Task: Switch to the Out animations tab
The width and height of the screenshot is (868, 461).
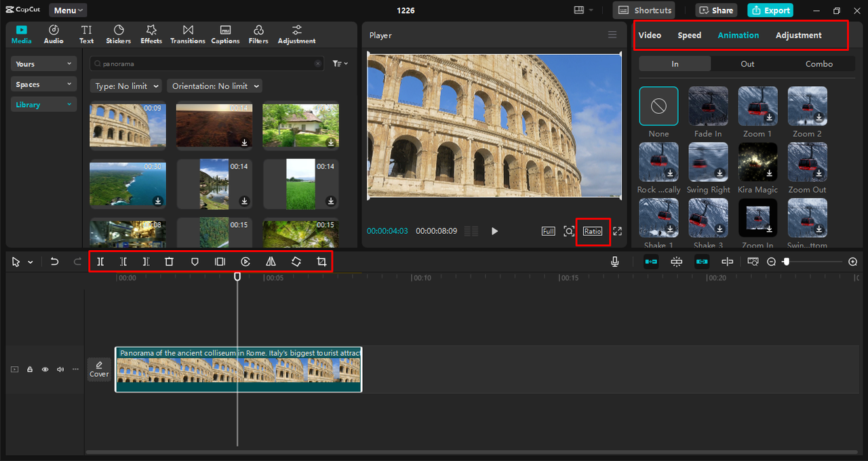Action: [747, 63]
